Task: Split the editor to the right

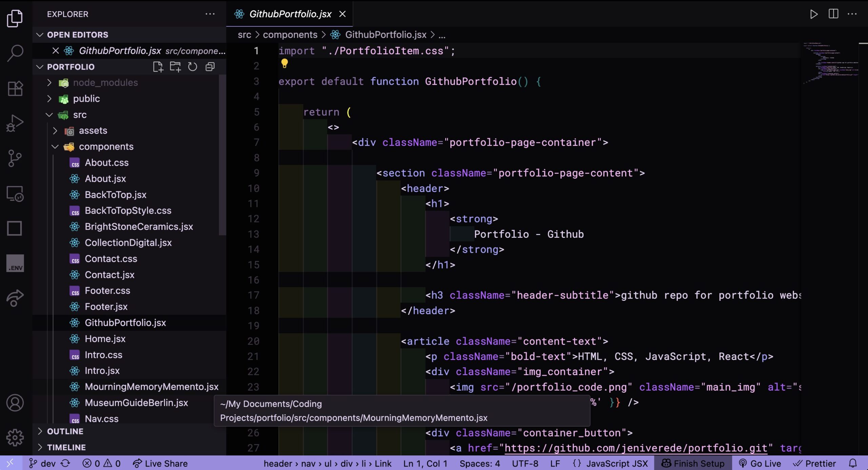Action: click(833, 14)
